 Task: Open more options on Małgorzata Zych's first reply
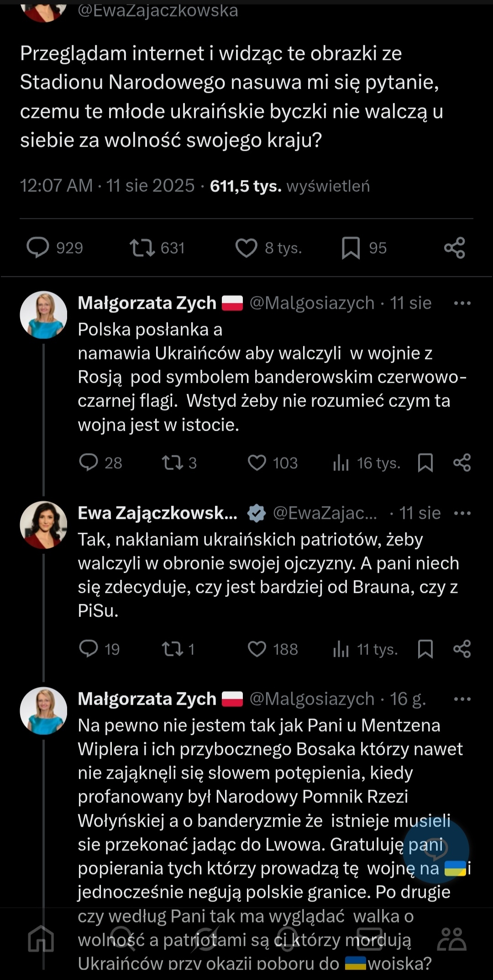[x=462, y=303]
